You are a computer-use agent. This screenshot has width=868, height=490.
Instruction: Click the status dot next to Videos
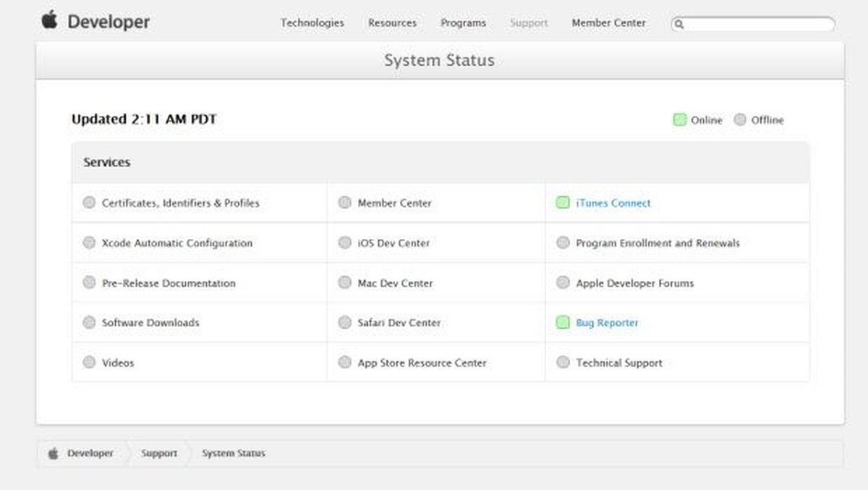(x=89, y=363)
